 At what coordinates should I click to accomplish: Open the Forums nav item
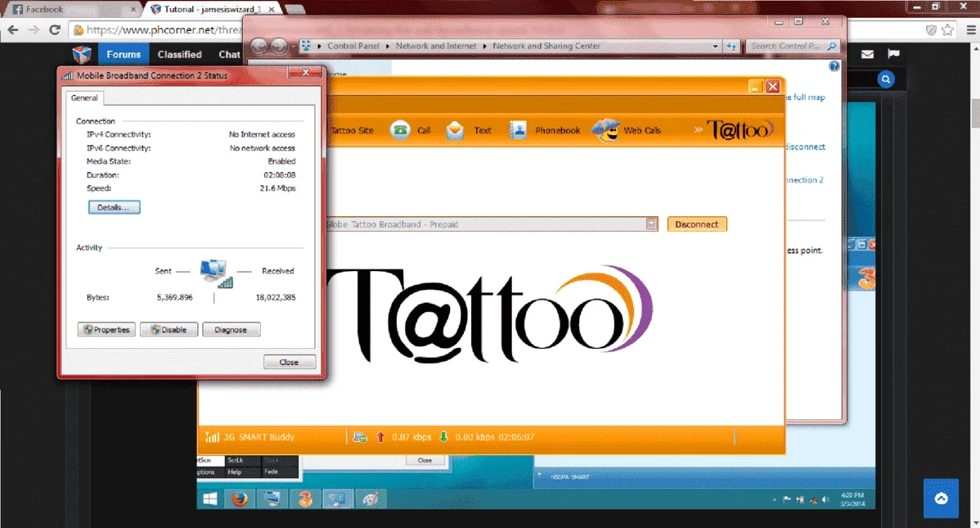[124, 54]
